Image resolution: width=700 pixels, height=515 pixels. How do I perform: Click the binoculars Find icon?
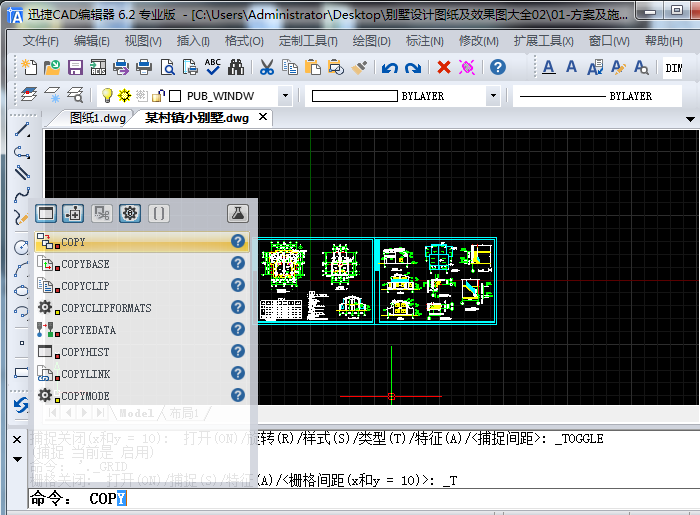click(236, 67)
